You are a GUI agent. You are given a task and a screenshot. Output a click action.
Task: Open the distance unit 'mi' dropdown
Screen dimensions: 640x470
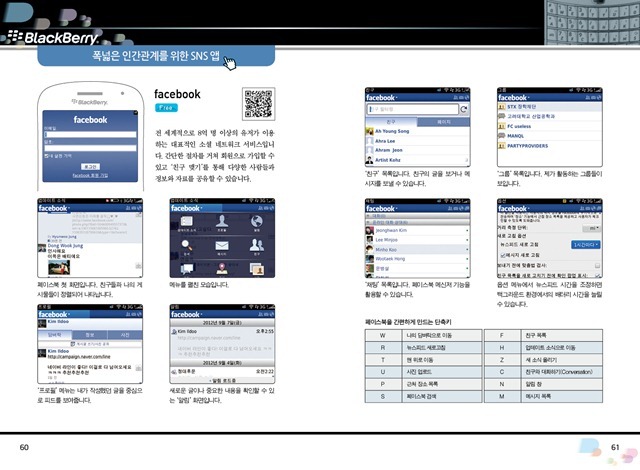593,228
